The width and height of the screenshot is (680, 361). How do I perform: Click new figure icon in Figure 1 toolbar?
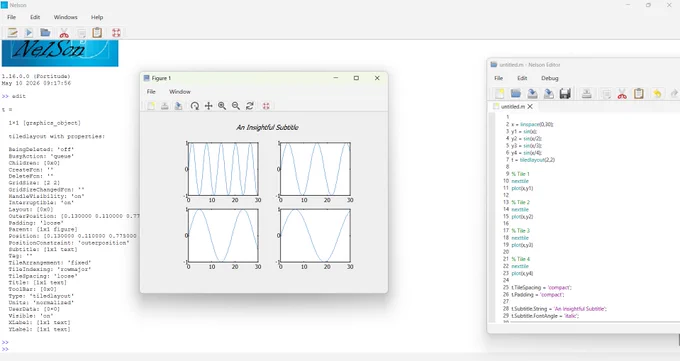tap(151, 106)
